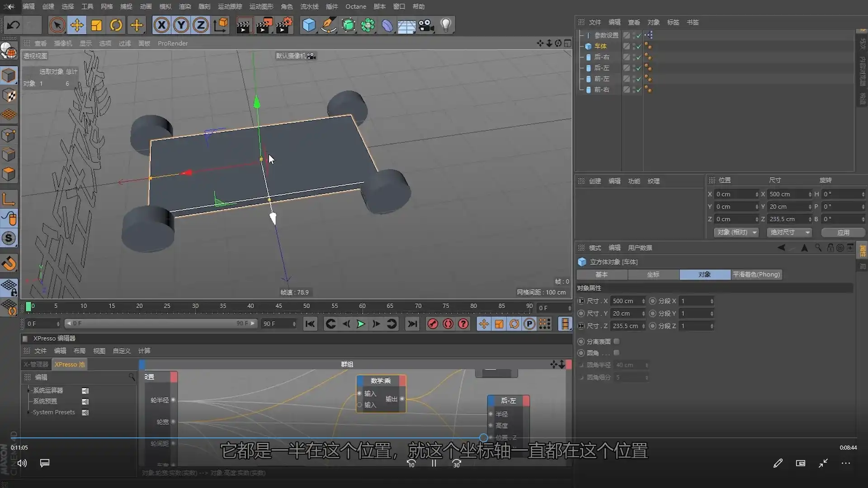Select the Move tool in the toolbar
The image size is (868, 488).
pyautogui.click(x=77, y=25)
